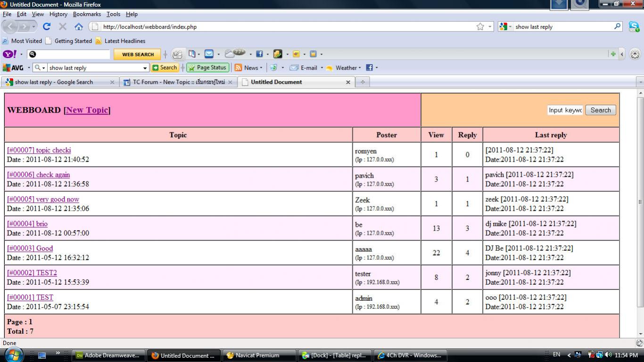Go back with the Back arrow button
The height and width of the screenshot is (362, 644).
point(11,26)
